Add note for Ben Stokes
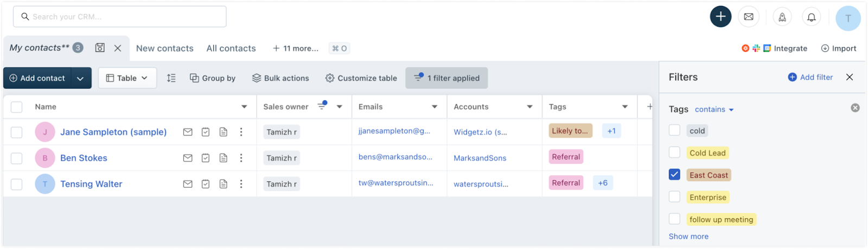The image size is (868, 249). [x=224, y=158]
